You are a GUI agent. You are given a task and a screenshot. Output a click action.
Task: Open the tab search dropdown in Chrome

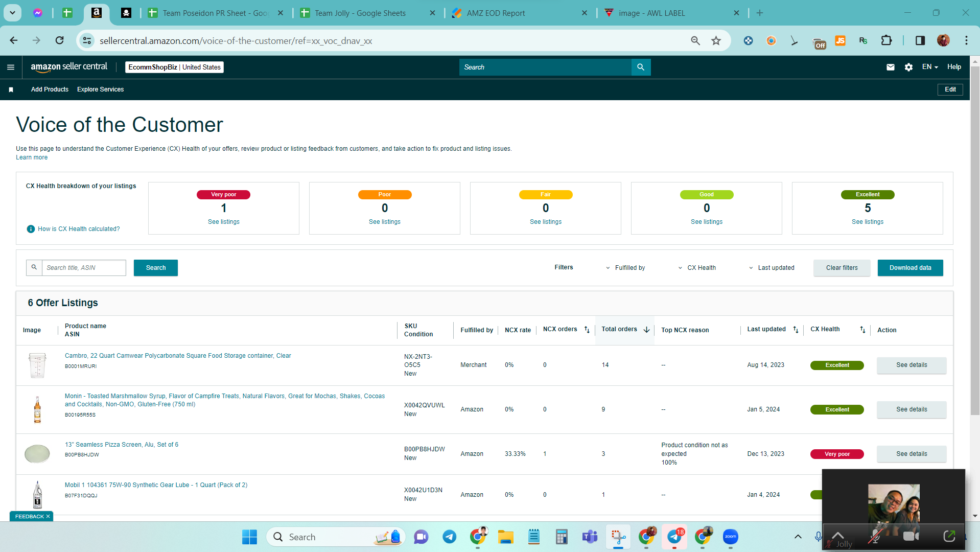coord(12,13)
